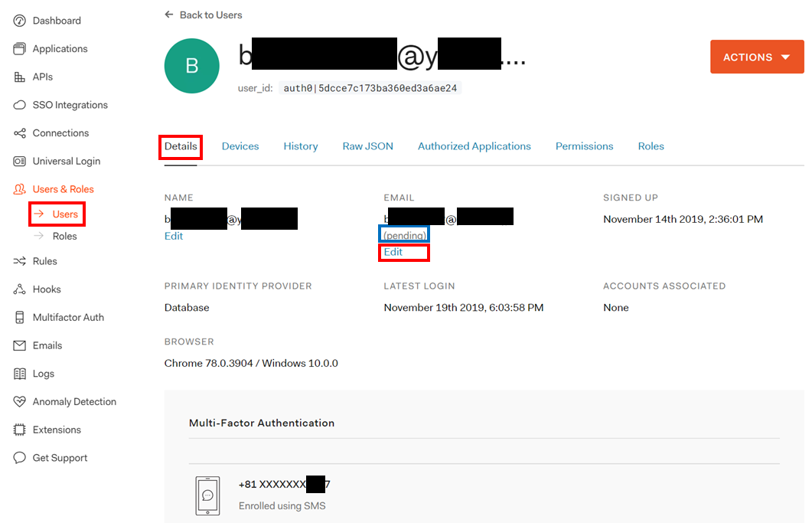
Task: Click the Anomaly Detection heart icon
Action: [x=19, y=402]
